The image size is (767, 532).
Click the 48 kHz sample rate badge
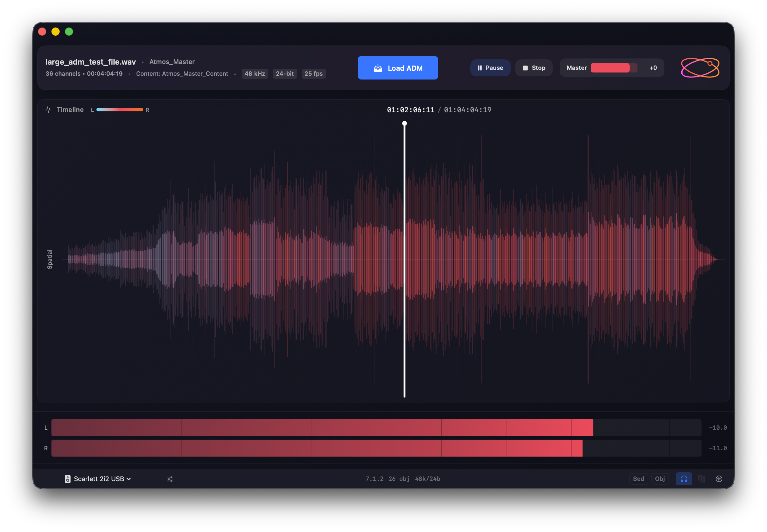pyautogui.click(x=255, y=73)
